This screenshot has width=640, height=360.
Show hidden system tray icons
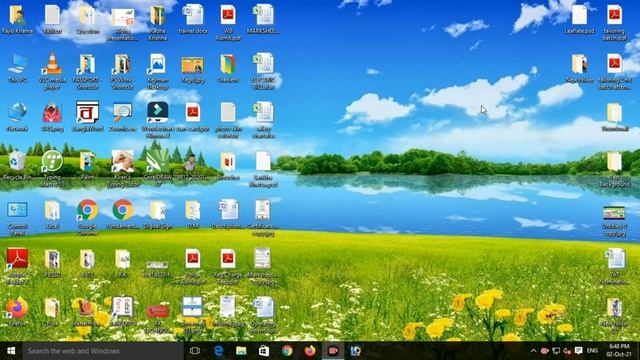[x=533, y=351]
